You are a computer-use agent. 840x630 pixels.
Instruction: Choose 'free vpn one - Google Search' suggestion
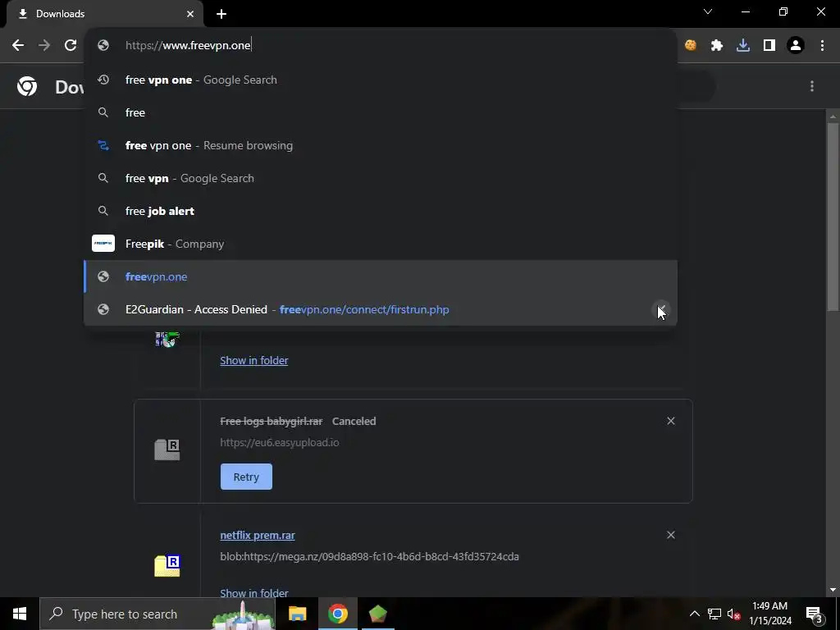(x=381, y=80)
